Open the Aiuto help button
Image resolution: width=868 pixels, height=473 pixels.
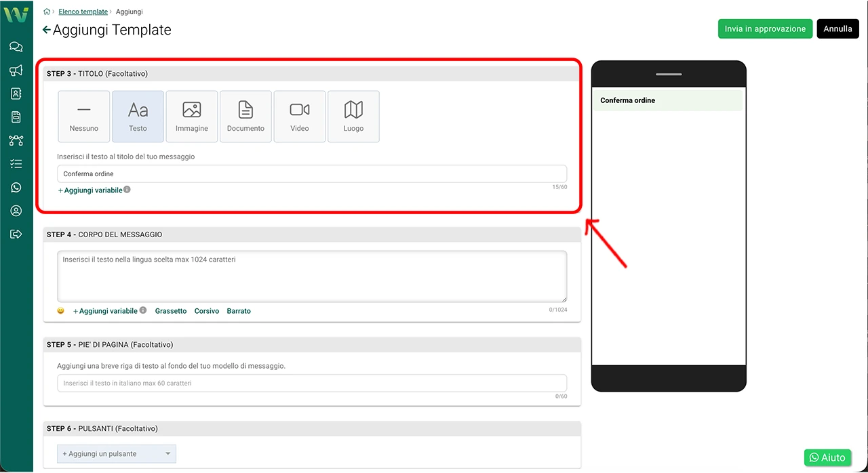click(827, 457)
